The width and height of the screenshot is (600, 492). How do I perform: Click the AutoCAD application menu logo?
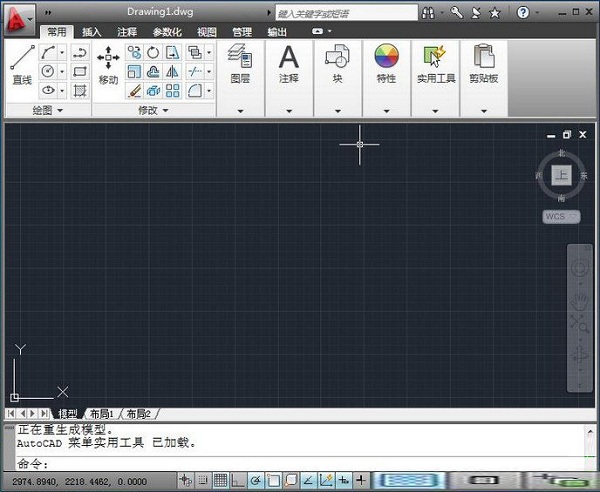pyautogui.click(x=18, y=15)
